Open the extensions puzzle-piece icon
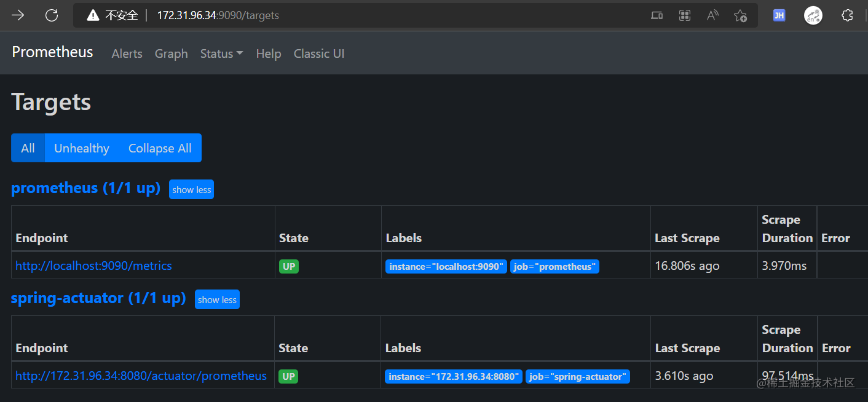 [x=848, y=15]
